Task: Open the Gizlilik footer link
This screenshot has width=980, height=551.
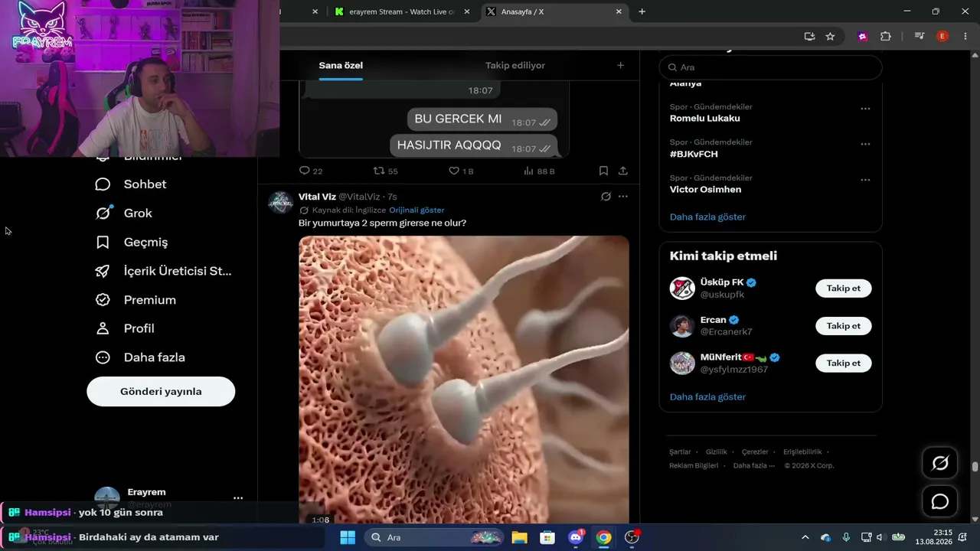Action: [x=717, y=452]
